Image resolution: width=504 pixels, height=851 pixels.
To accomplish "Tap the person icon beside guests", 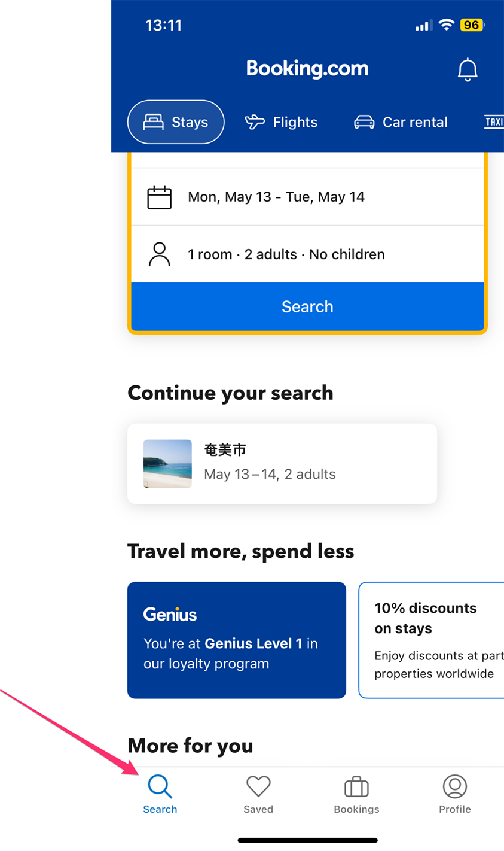I will tap(160, 254).
